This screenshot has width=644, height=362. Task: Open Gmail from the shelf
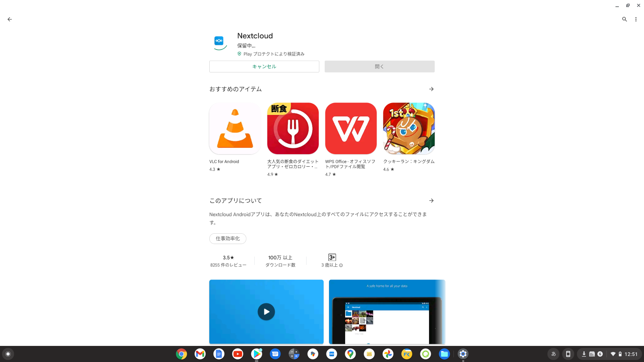point(200,354)
